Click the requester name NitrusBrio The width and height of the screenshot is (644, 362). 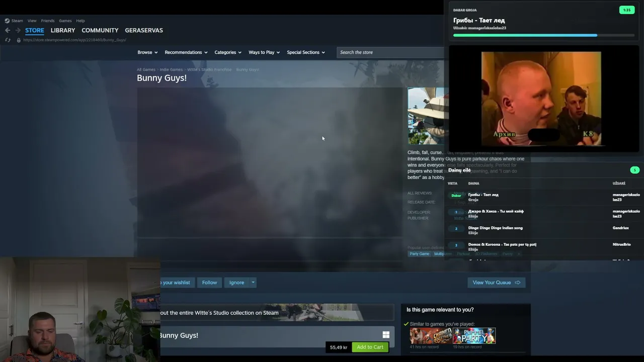tap(622, 244)
